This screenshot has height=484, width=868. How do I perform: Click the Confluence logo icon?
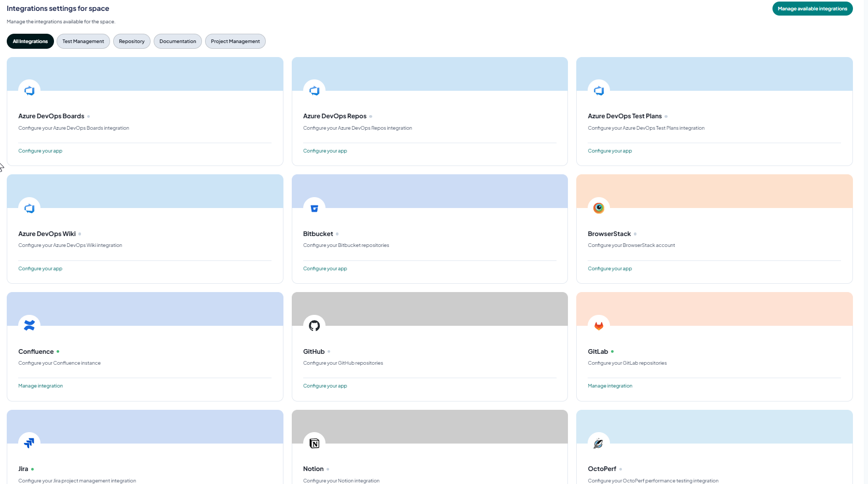coord(30,326)
